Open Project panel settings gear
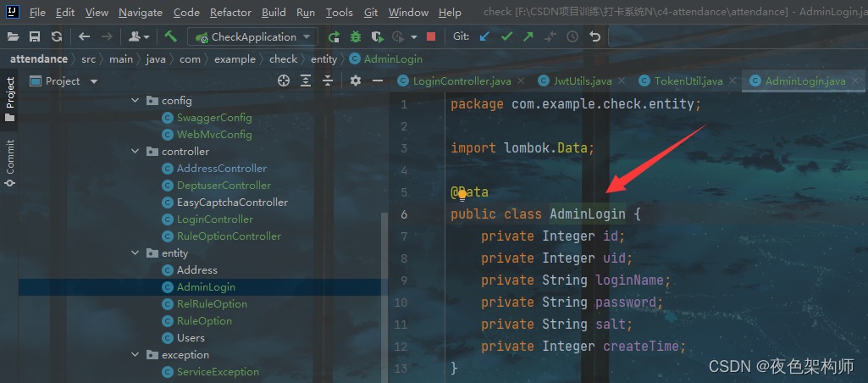The image size is (868, 383). point(356,80)
